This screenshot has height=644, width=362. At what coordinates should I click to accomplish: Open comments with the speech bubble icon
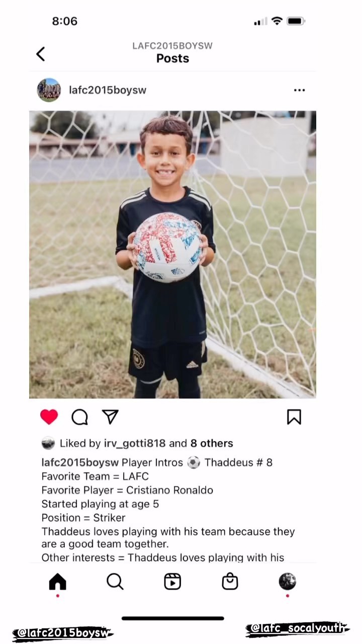(x=79, y=417)
